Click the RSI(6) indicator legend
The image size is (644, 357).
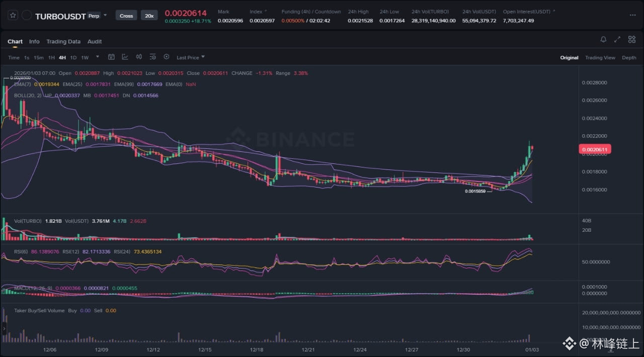point(21,251)
